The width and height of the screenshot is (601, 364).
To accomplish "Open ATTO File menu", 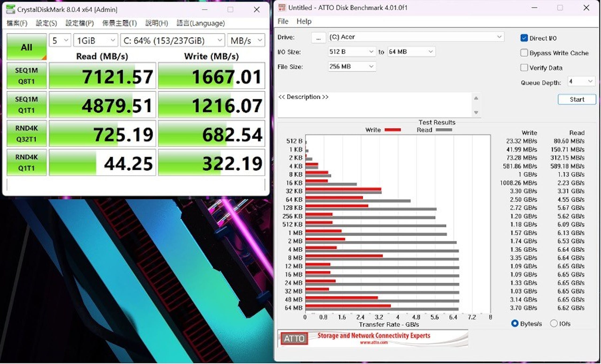I will [x=283, y=21].
